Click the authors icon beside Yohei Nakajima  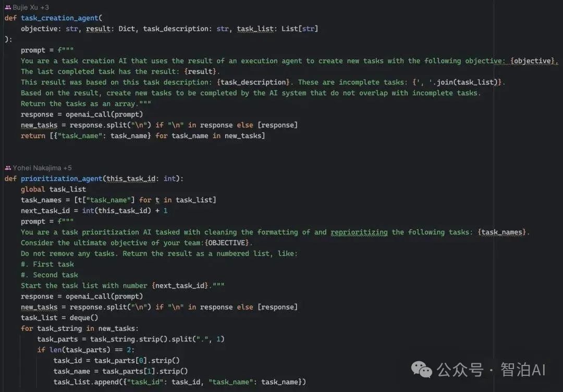coord(8,168)
